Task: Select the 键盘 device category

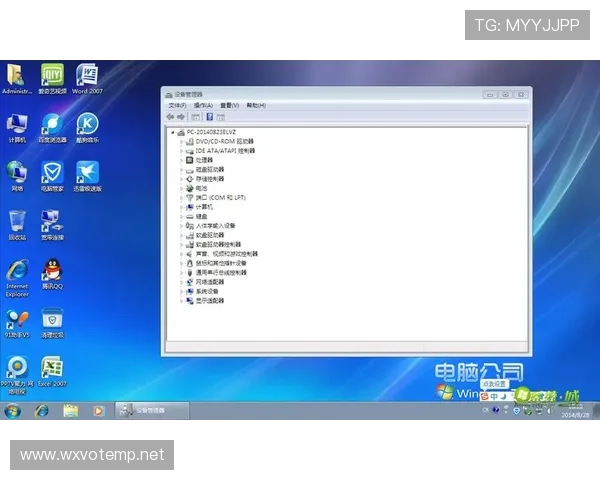Action: click(202, 216)
